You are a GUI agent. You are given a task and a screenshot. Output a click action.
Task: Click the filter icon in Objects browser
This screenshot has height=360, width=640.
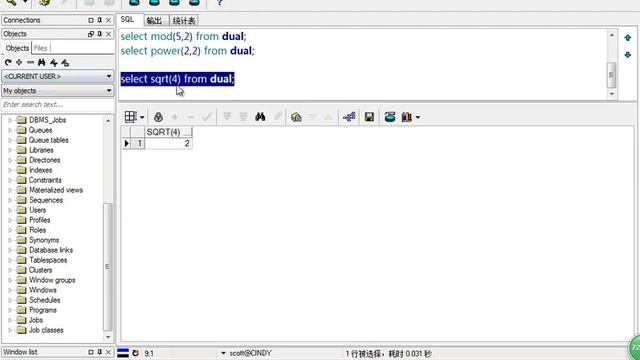point(53,62)
